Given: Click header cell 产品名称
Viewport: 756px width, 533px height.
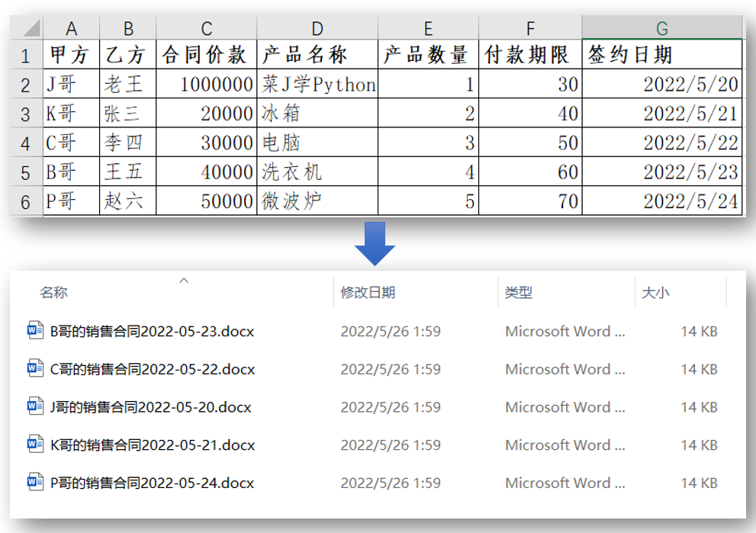Looking at the screenshot, I should (317, 54).
